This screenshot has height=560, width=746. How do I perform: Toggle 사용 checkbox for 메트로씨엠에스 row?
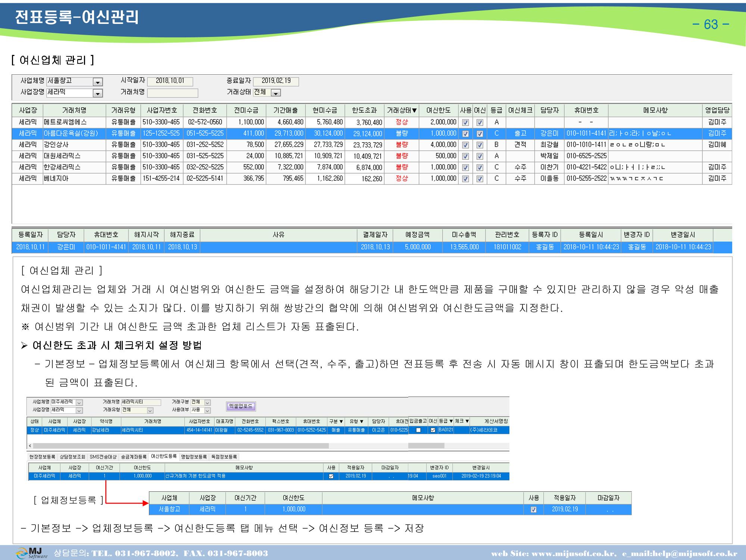pos(465,122)
